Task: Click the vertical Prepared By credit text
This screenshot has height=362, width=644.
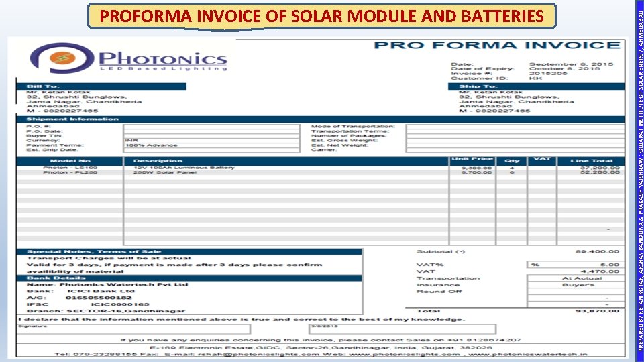Action: [639, 181]
